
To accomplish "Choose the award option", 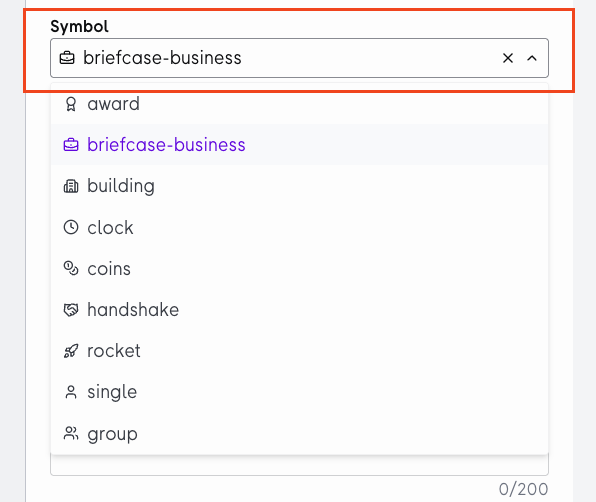I will 299,104.
